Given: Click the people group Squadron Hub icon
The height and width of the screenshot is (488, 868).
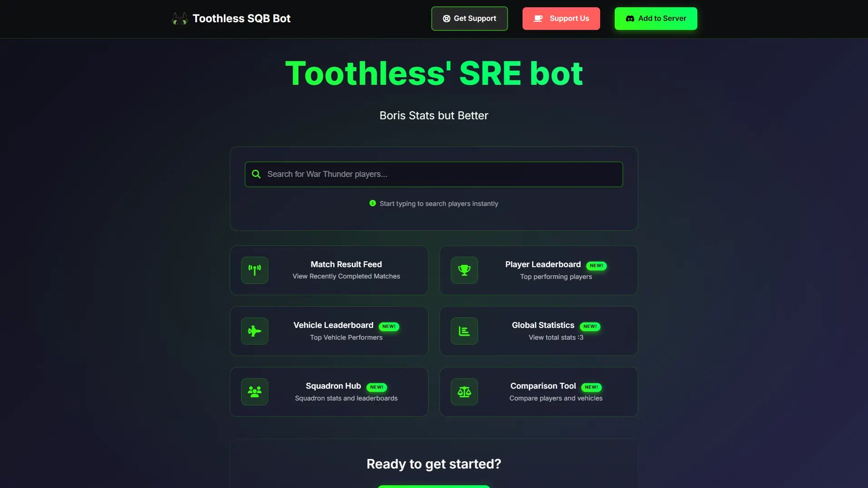Looking at the screenshot, I should point(255,392).
